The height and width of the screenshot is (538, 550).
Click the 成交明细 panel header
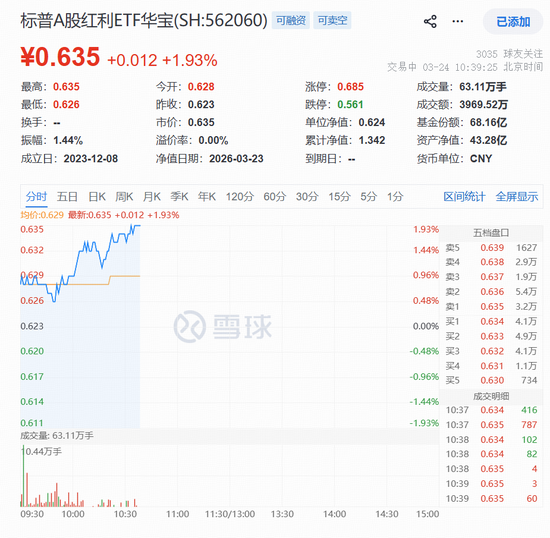click(x=491, y=396)
